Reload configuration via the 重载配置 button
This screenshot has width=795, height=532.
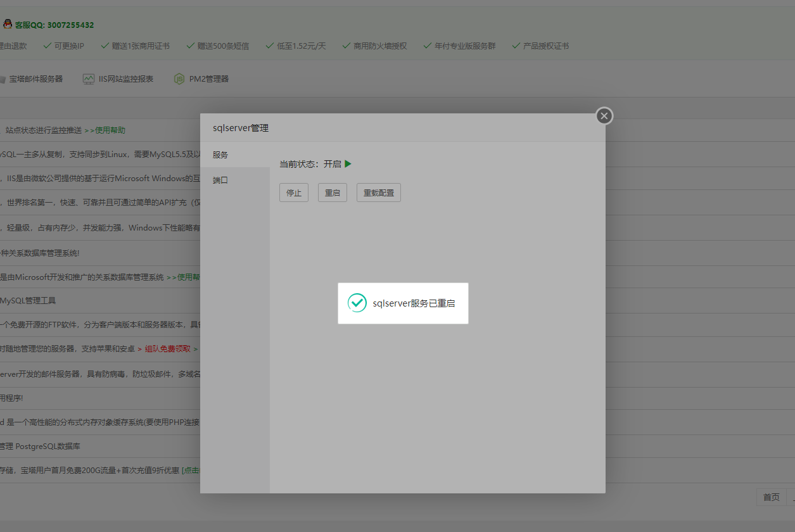click(x=379, y=193)
